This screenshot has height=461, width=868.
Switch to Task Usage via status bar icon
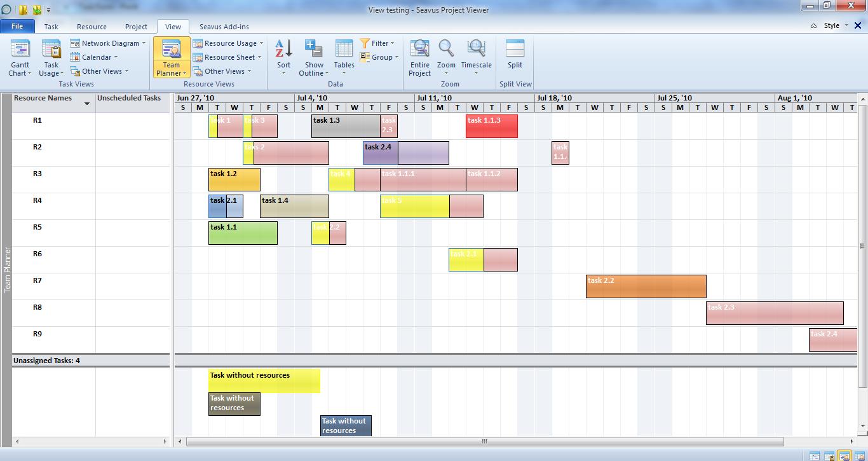click(830, 456)
